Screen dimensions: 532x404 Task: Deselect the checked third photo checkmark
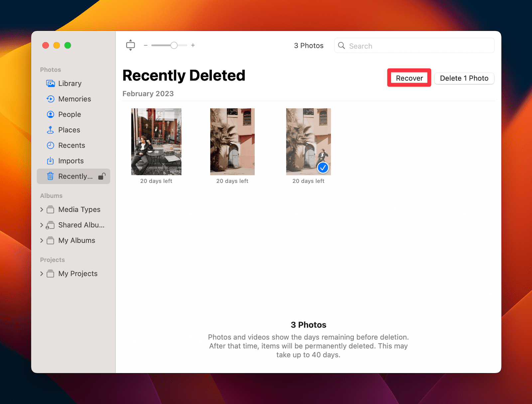[323, 168]
